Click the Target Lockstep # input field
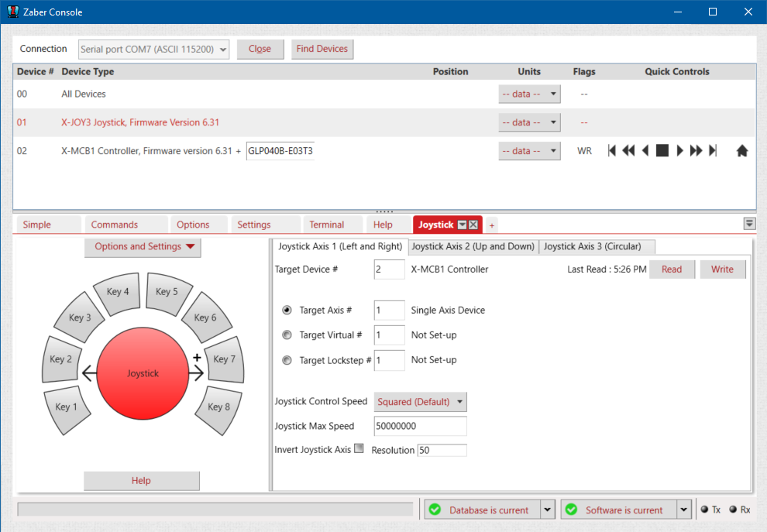 [x=390, y=360]
